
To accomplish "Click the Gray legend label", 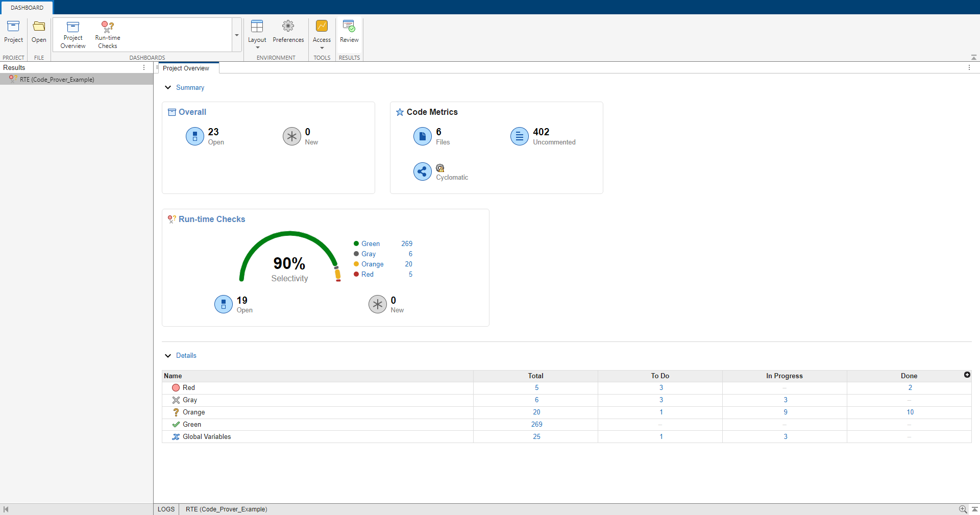I will 369,254.
